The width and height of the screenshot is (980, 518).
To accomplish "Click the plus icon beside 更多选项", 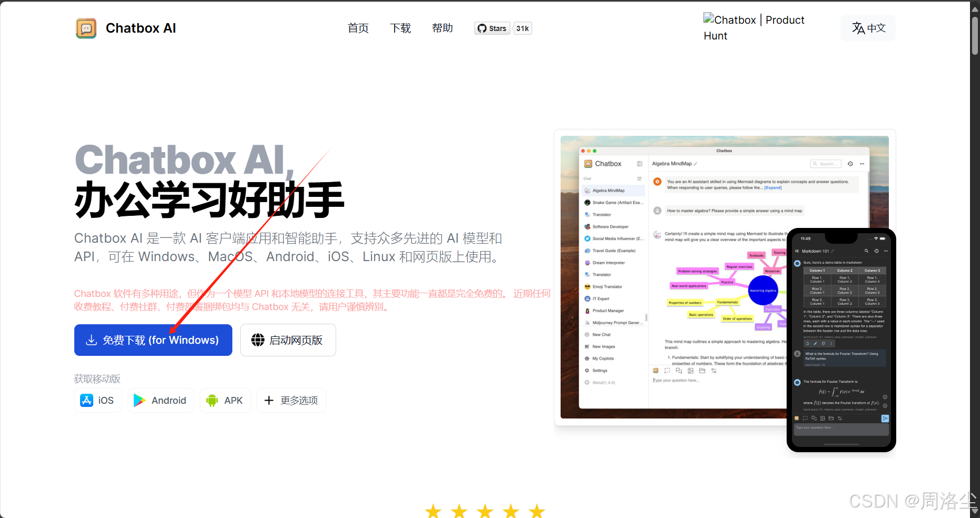I will click(269, 401).
